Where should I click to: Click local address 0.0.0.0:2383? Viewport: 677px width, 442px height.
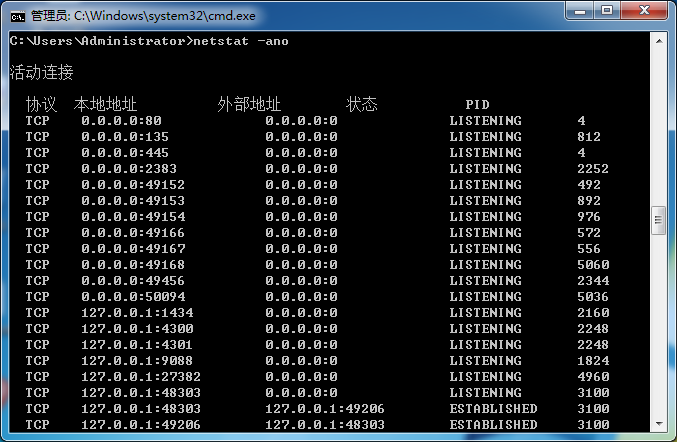point(129,169)
